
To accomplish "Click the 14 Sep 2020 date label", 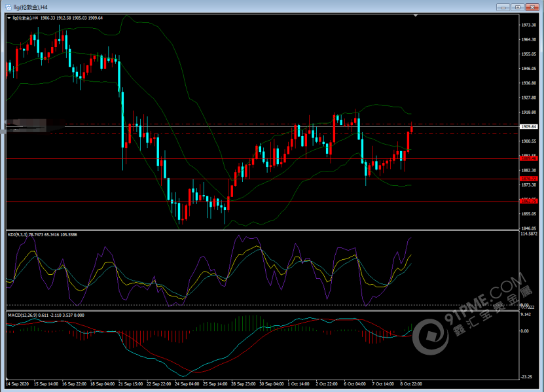I will [17, 384].
